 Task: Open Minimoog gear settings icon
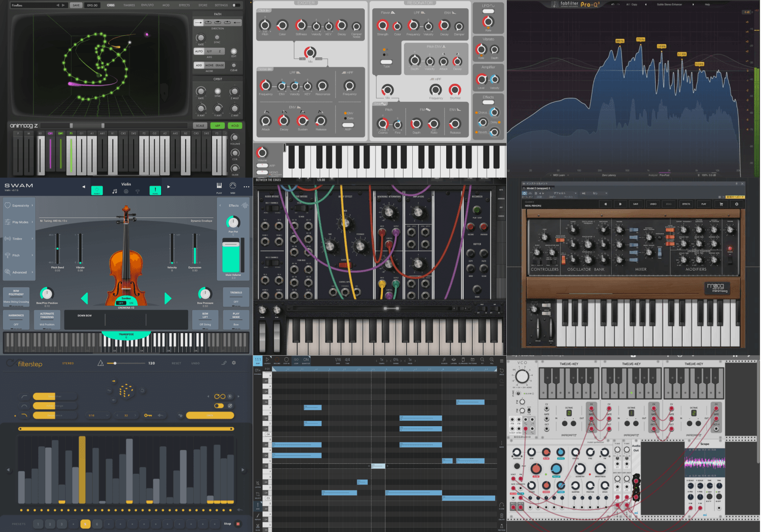(x=737, y=204)
